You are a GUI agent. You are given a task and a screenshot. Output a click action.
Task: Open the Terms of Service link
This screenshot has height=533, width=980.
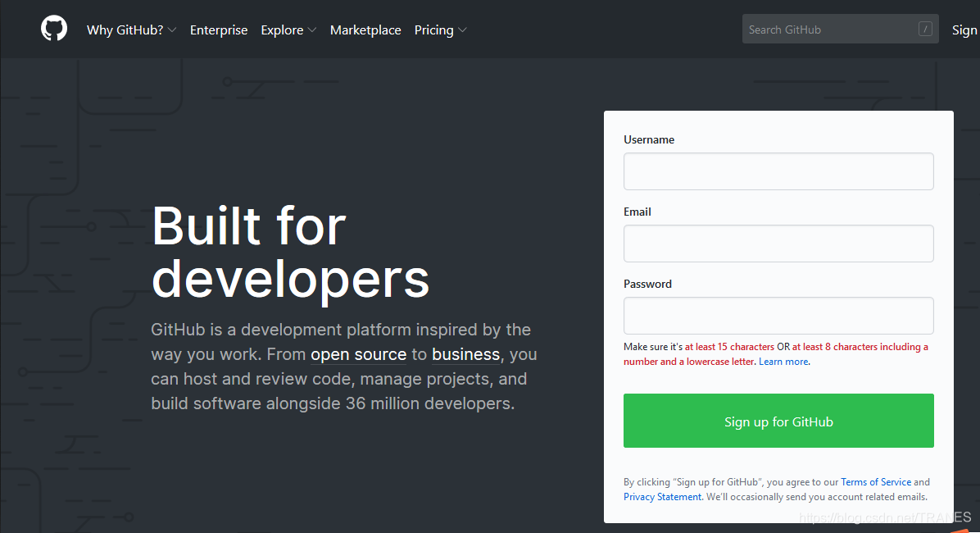click(x=876, y=481)
